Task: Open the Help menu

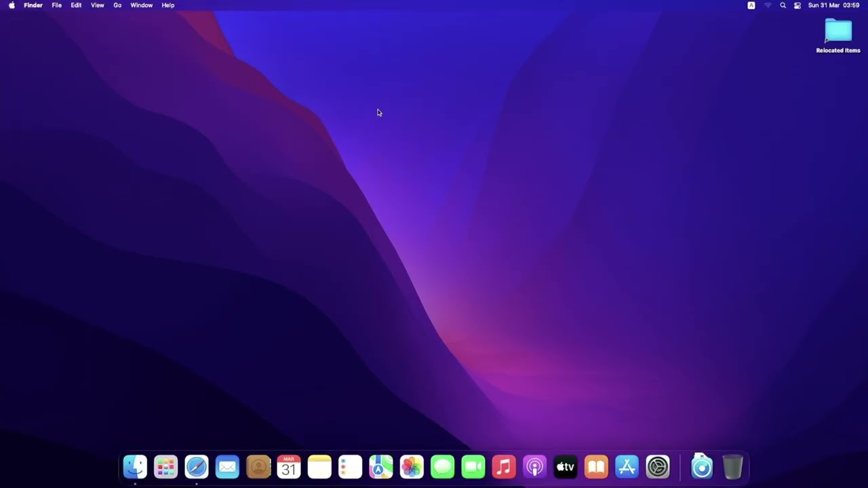Action: 168,5
